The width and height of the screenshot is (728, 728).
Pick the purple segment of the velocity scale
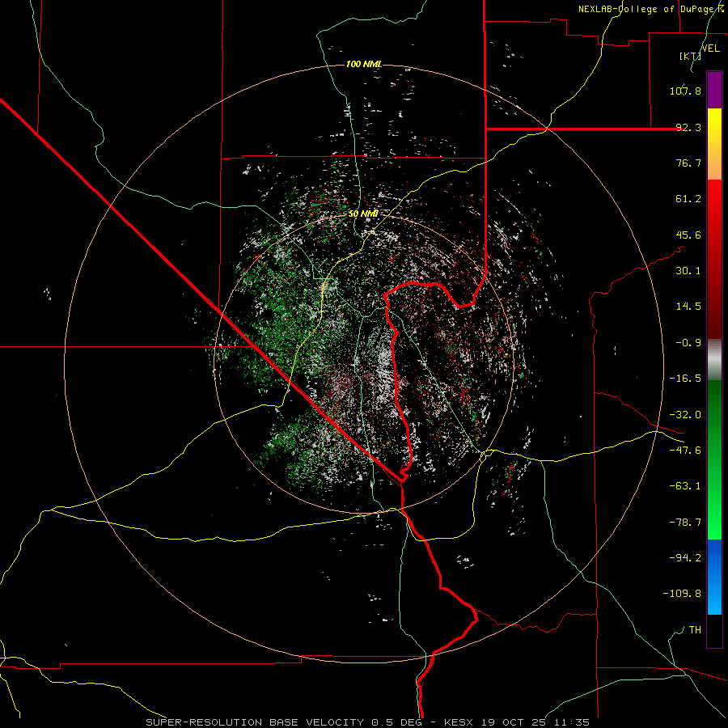pyautogui.click(x=714, y=90)
